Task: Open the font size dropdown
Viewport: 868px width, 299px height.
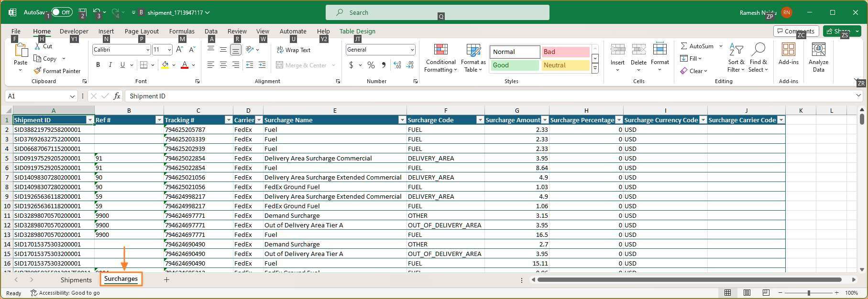Action: point(169,50)
